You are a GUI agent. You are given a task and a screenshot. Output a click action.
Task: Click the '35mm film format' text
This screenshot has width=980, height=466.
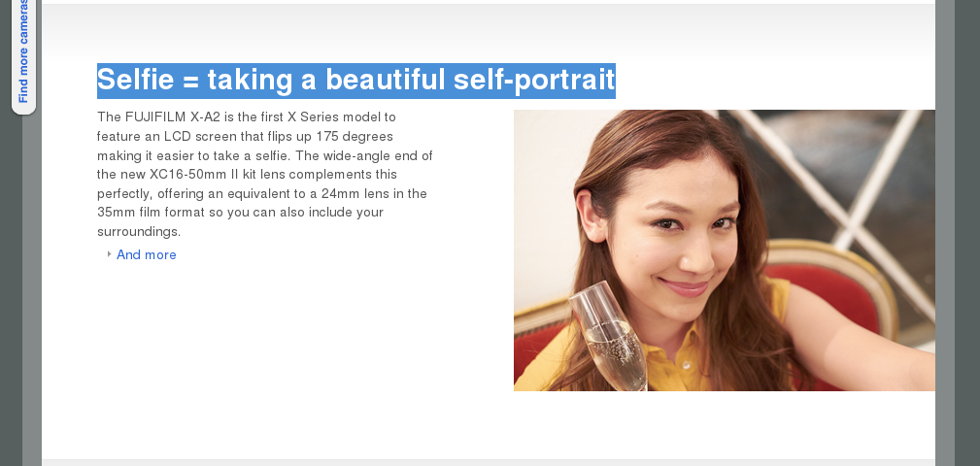(151, 213)
